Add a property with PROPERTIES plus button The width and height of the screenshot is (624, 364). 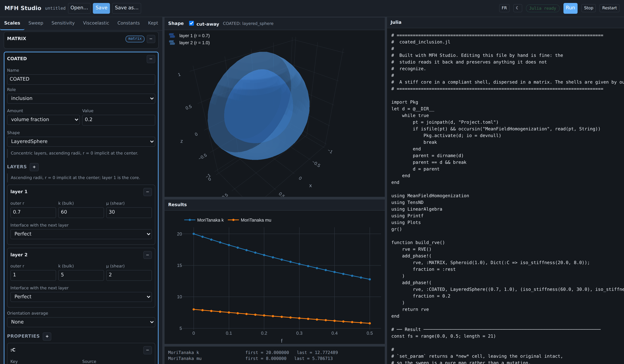point(47,336)
